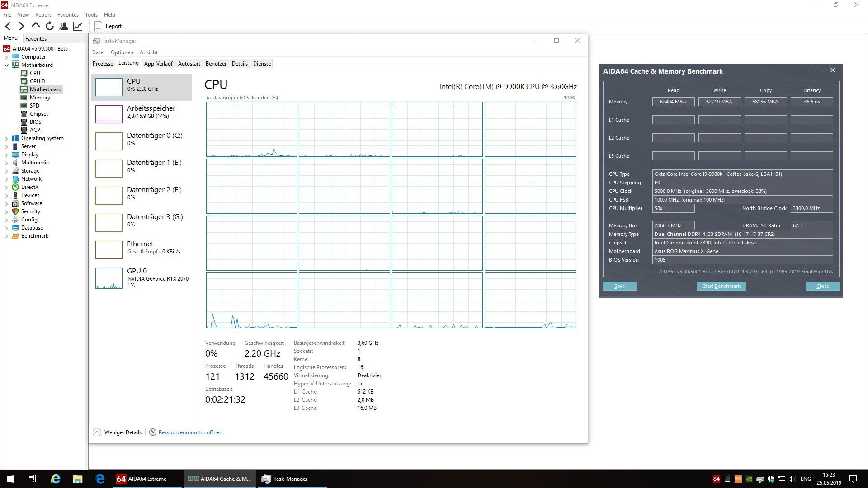This screenshot has height=488, width=868.
Task: Click the Database icon in tree
Action: (15, 228)
